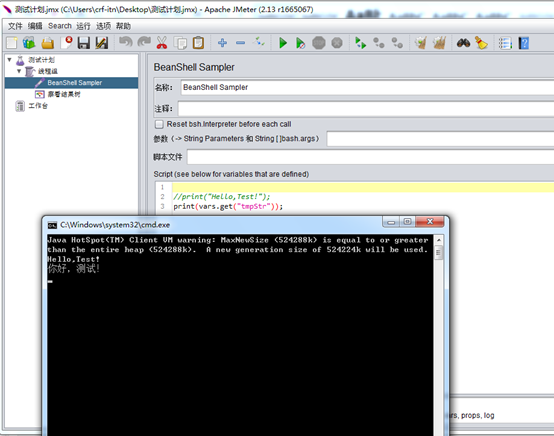Minimize the cmd.exe window
This screenshot has height=436, width=554.
tap(391, 222)
